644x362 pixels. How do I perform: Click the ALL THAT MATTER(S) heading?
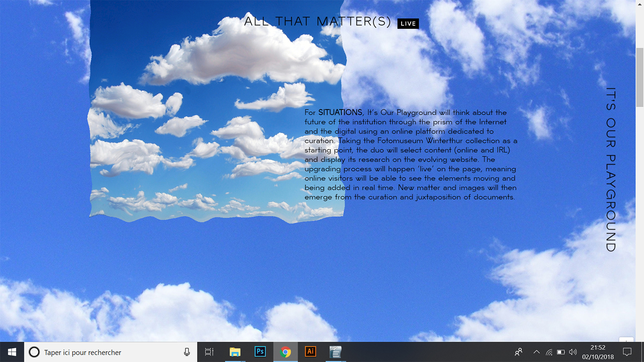click(x=317, y=21)
